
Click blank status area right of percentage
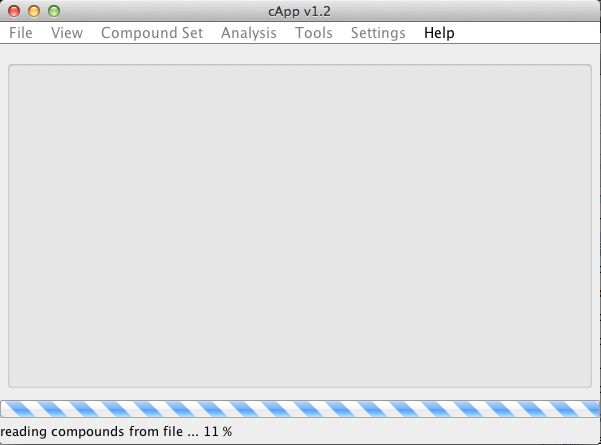coord(416,432)
